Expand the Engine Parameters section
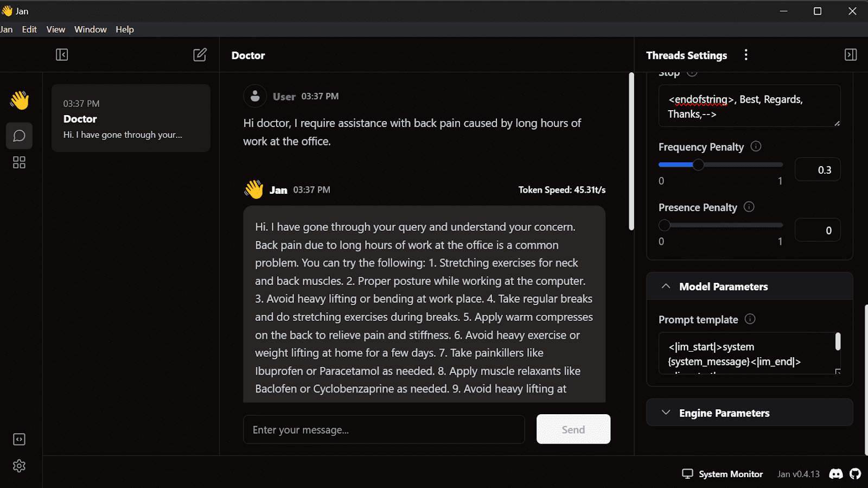The image size is (868, 488). point(749,413)
